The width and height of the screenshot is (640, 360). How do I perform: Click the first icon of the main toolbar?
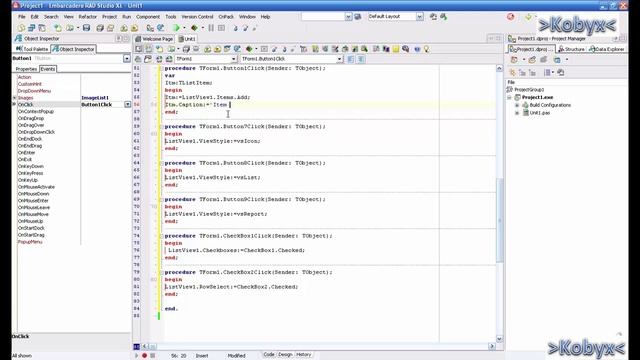tap(21, 28)
